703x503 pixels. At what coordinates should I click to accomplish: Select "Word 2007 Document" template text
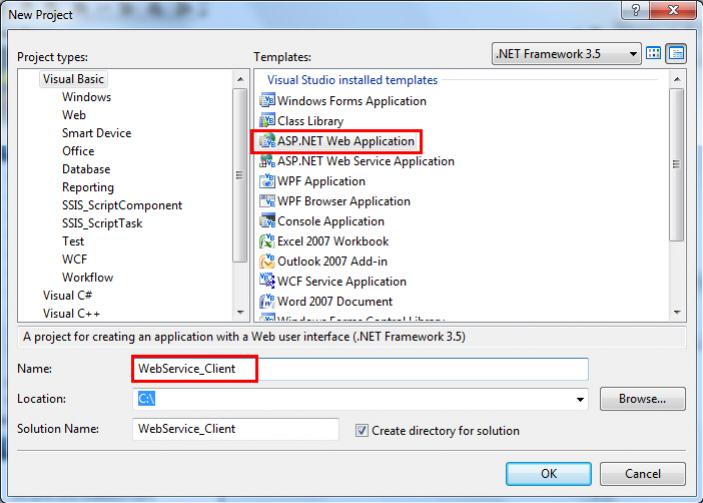click(335, 301)
